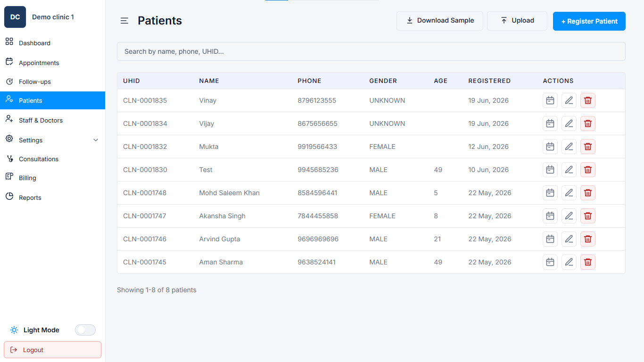Log out using the Logout button
Viewport: 644px width, 362px height.
pyautogui.click(x=52, y=350)
